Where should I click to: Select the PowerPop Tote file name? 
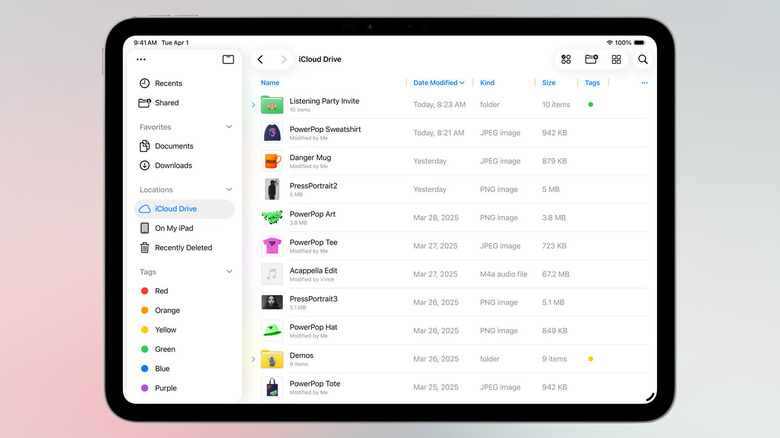click(315, 383)
